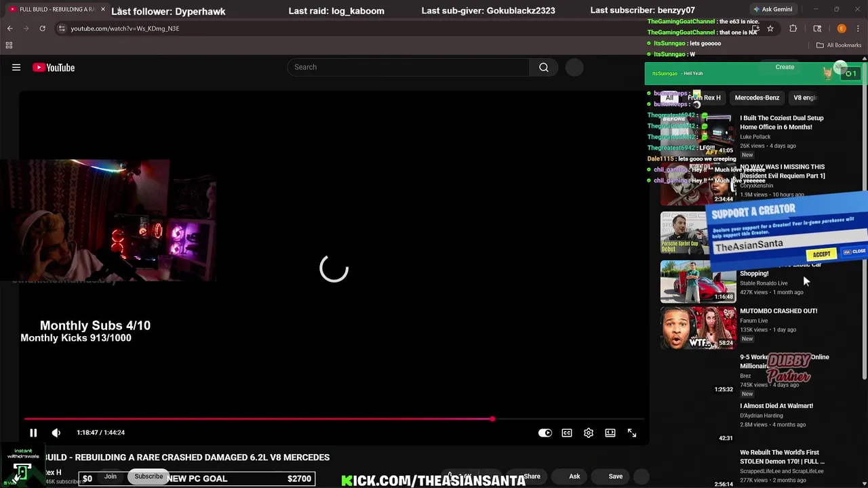Click the MUTOMBO video thumbnail
This screenshot has width=868, height=488.
pos(698,328)
